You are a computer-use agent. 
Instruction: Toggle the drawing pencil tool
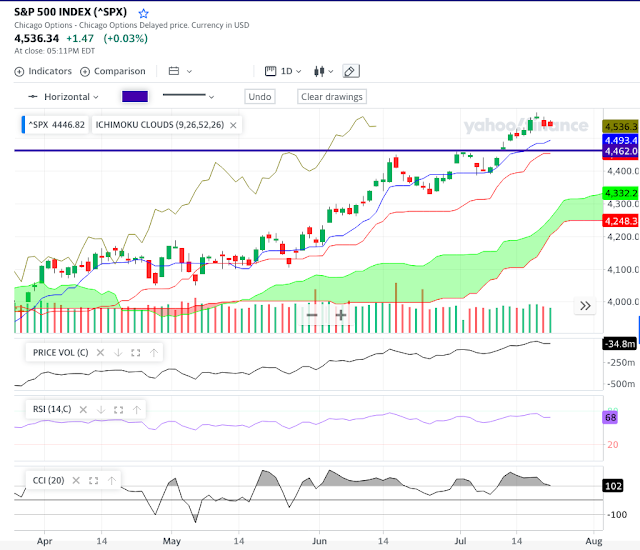pos(351,71)
